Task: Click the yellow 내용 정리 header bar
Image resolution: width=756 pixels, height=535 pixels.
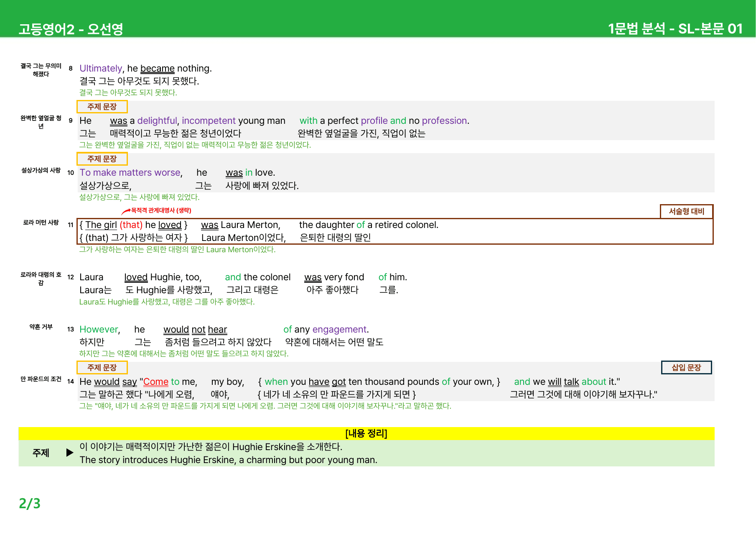Action: coord(367,433)
